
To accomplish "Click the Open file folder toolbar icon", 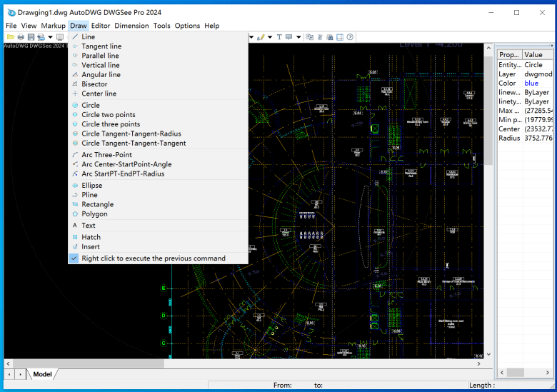I will (x=11, y=37).
